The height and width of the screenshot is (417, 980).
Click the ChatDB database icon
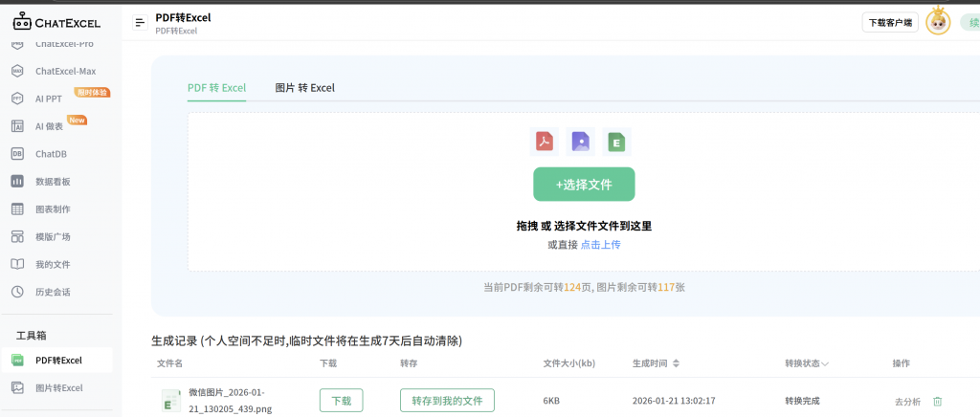coord(17,154)
